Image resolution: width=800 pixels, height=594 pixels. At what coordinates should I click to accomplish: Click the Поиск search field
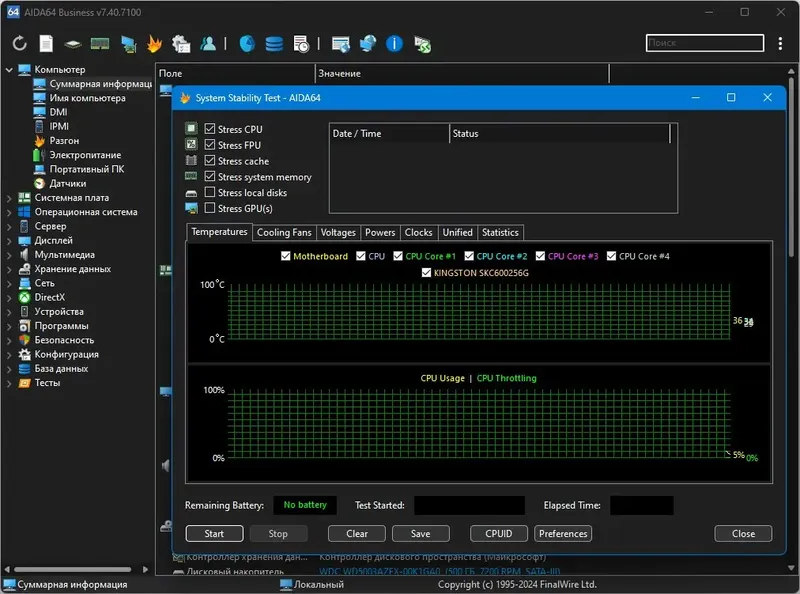point(704,43)
